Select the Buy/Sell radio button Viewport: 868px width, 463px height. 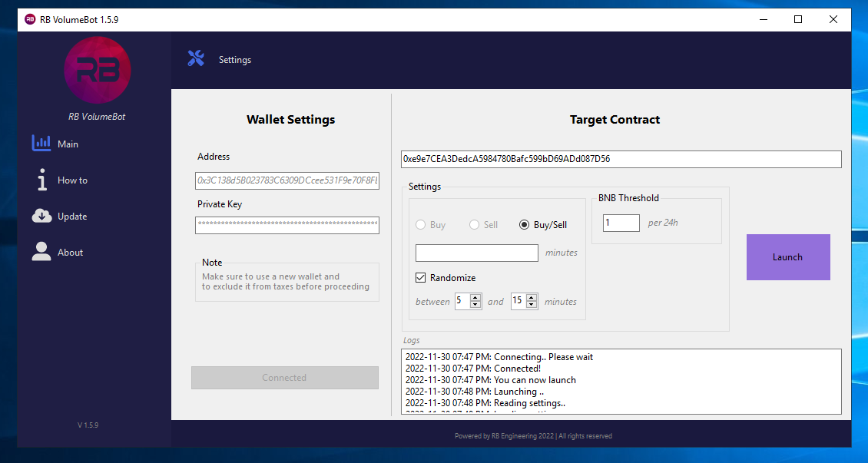[x=524, y=224]
